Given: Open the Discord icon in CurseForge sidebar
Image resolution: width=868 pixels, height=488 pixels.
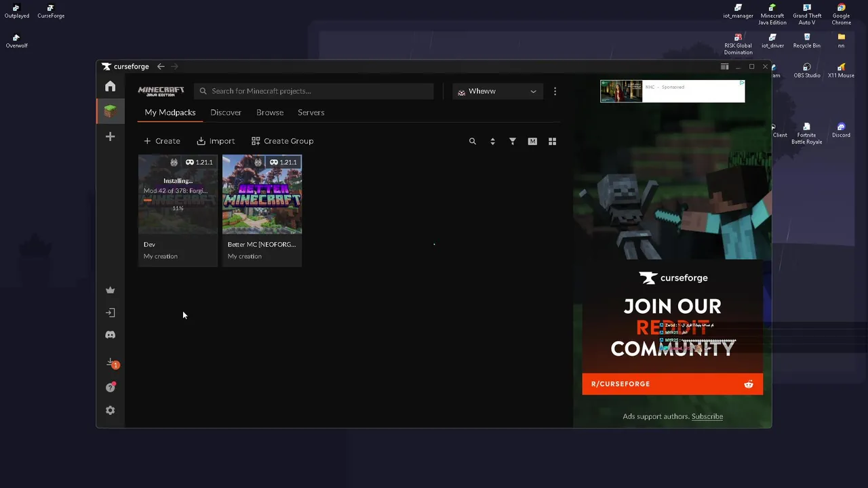Looking at the screenshot, I should click(110, 335).
